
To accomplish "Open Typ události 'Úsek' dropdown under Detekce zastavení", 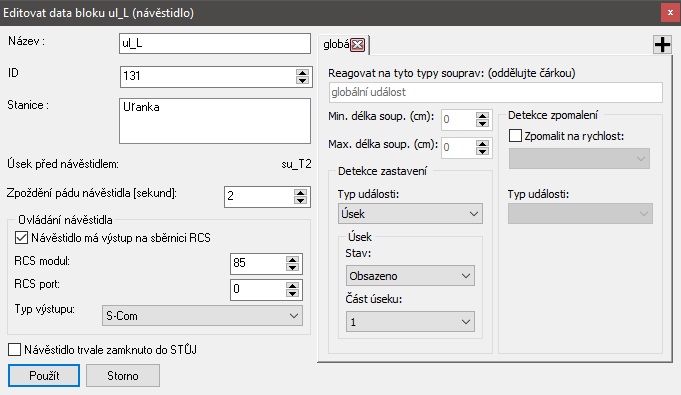I will [x=410, y=214].
